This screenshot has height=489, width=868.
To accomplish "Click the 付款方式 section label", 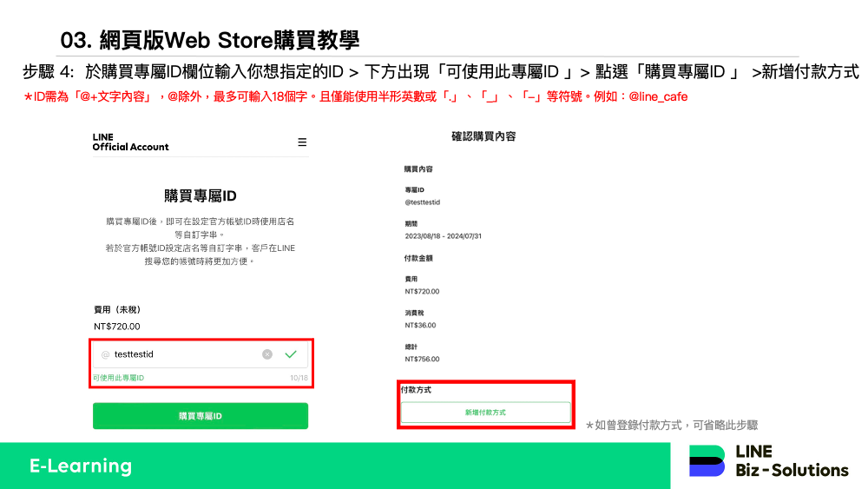I will click(416, 390).
